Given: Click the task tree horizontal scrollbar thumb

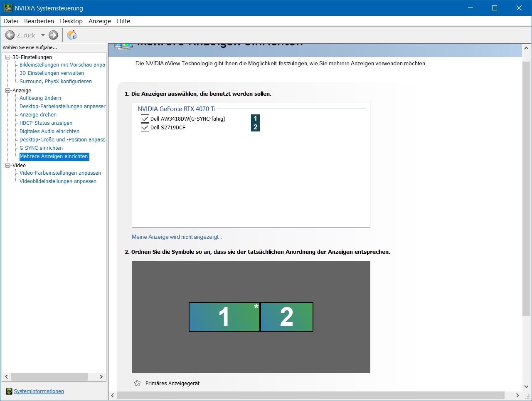Looking at the screenshot, I should pyautogui.click(x=49, y=376).
